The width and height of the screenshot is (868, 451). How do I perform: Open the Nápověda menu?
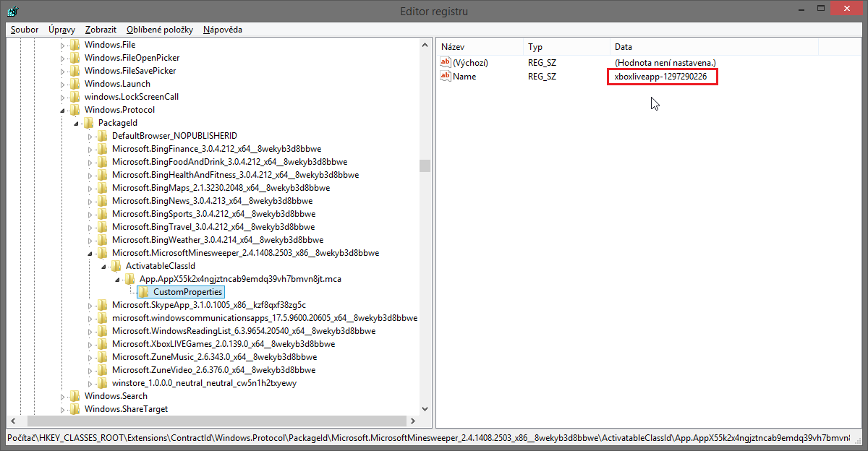[x=222, y=30]
